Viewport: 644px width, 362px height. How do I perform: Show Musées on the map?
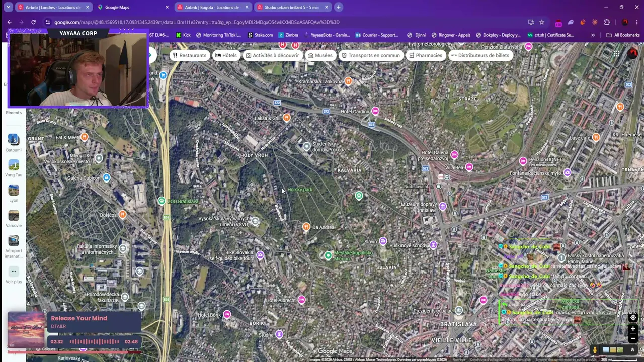click(320, 55)
